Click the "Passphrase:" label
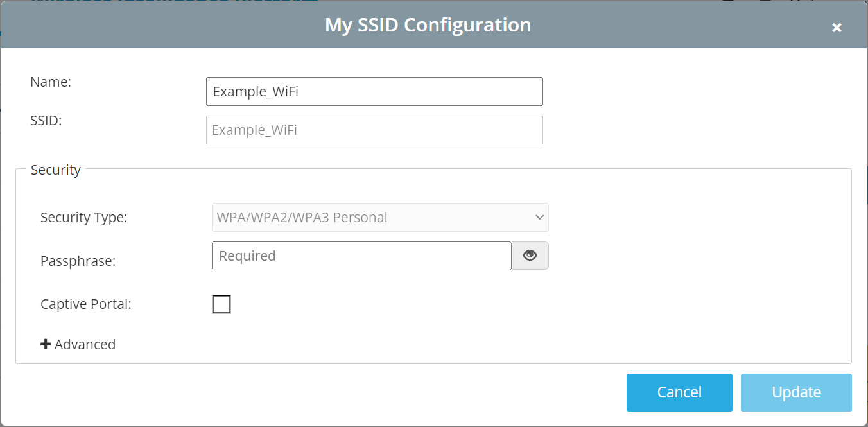The image size is (868, 427). click(78, 261)
